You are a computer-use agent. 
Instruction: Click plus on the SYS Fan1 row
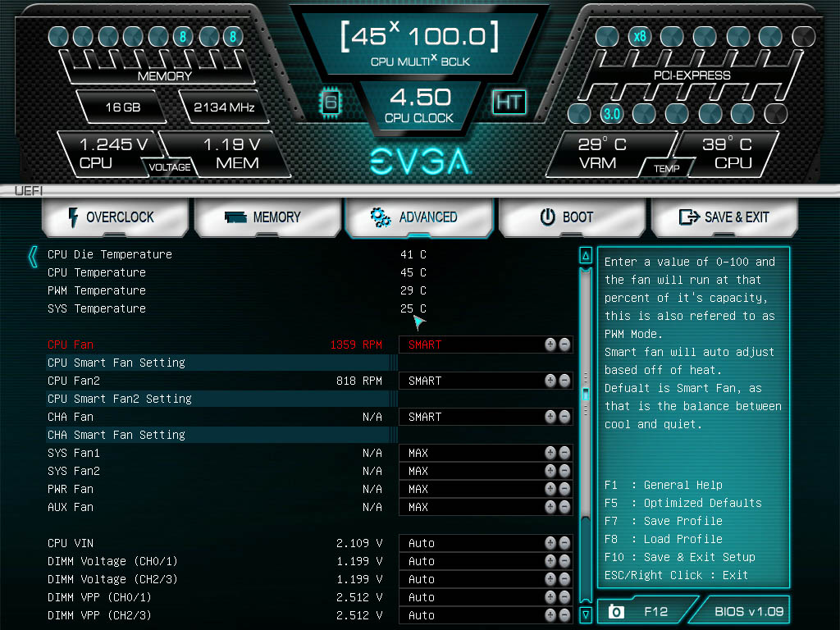click(x=550, y=453)
